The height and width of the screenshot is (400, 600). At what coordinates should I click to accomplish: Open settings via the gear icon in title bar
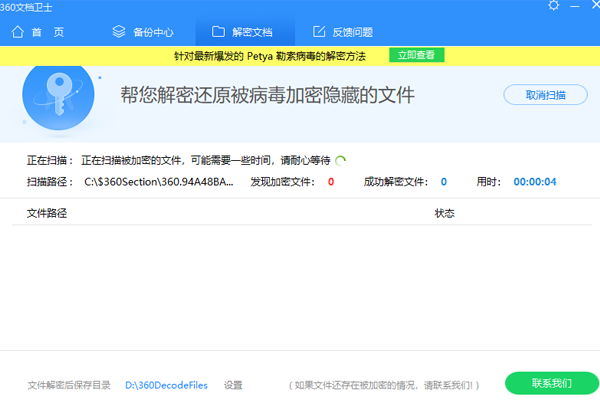pos(553,7)
